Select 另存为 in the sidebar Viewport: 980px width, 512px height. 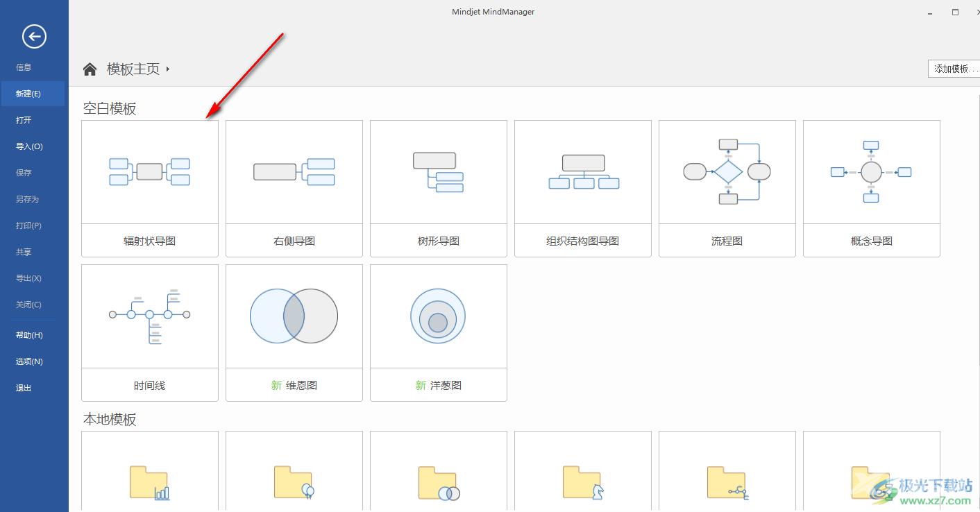[27, 199]
